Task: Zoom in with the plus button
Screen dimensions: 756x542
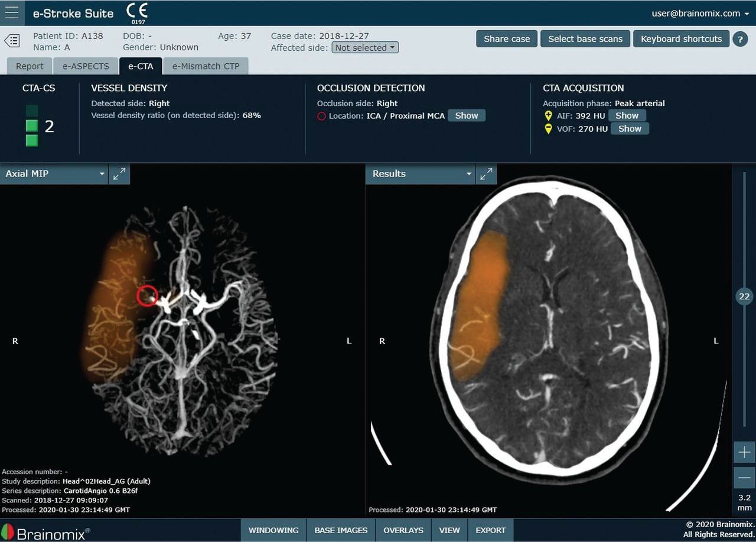Action: pyautogui.click(x=744, y=453)
